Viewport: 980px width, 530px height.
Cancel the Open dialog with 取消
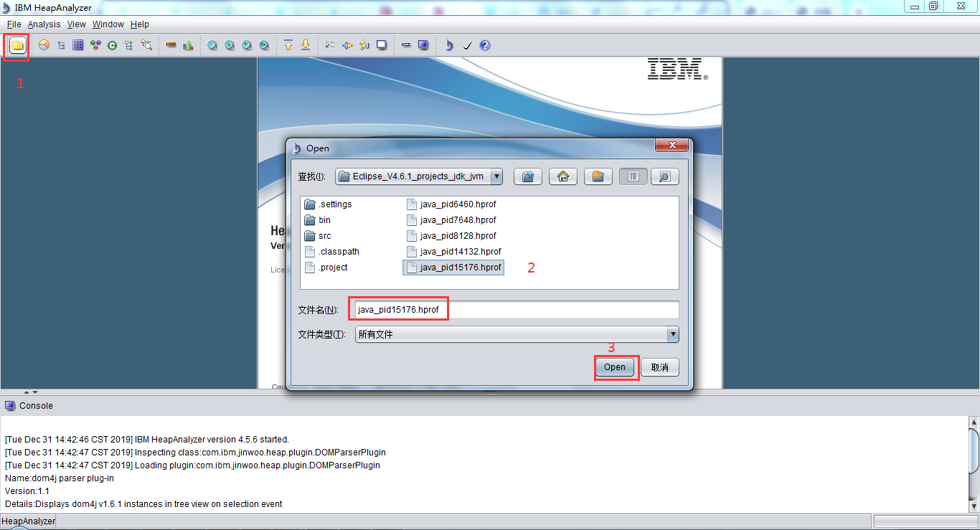click(659, 366)
